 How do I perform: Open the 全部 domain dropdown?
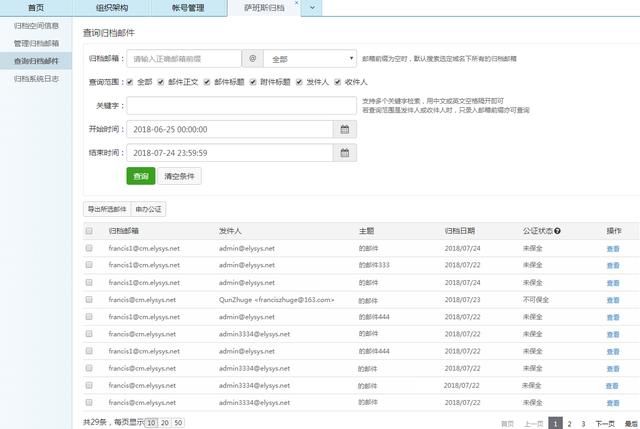tap(308, 59)
